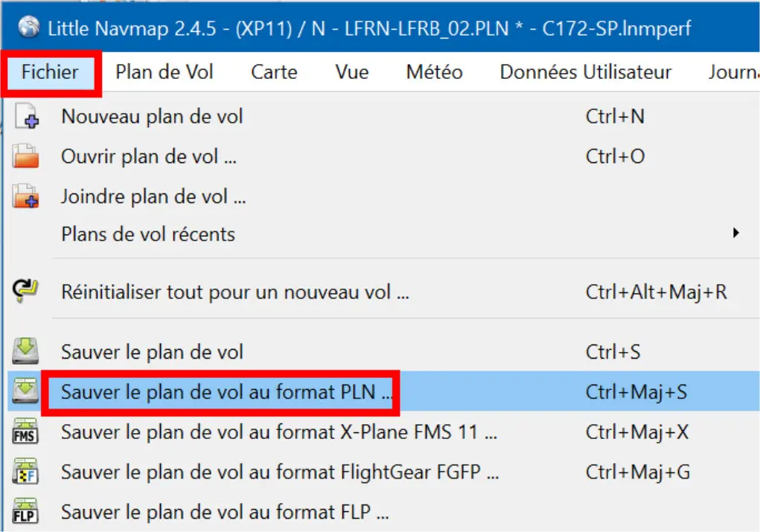The height and width of the screenshot is (532, 760).
Task: Click the FLP format export icon
Action: (25, 511)
